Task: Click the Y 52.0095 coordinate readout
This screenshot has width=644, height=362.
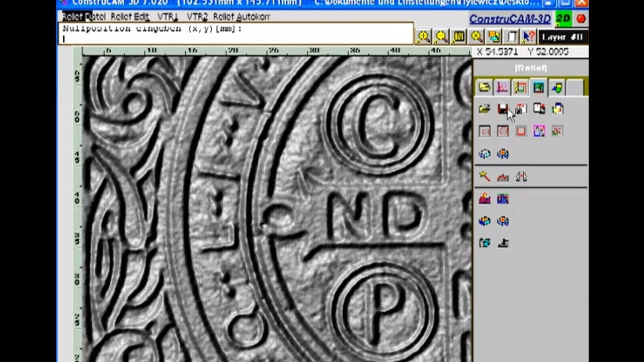Action: 548,52
